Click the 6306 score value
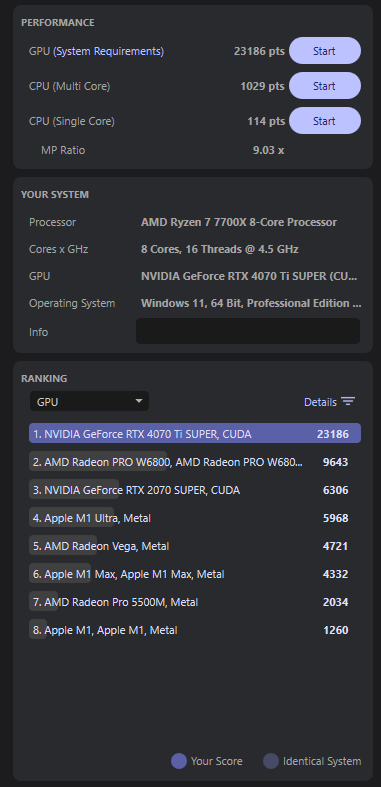The width and height of the screenshot is (381, 787). 335,490
